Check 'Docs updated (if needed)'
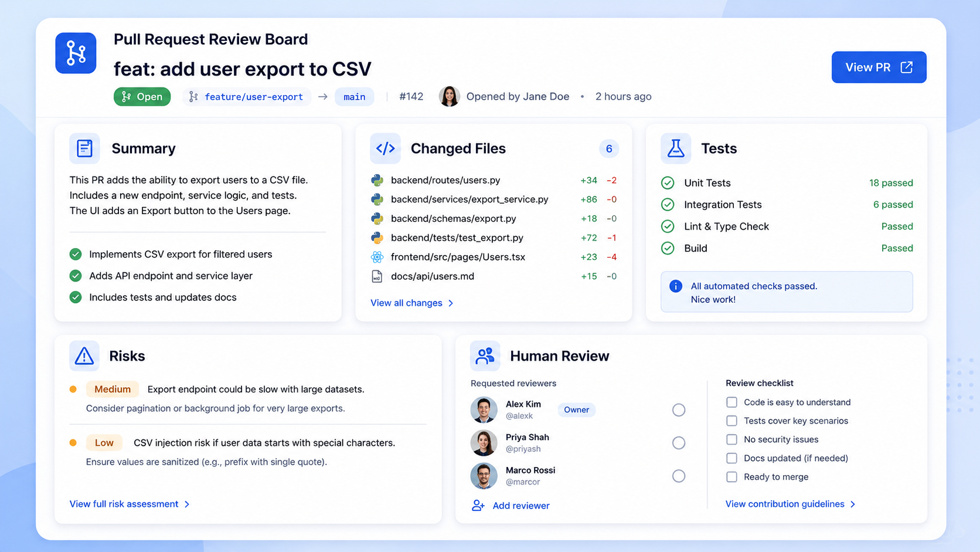The width and height of the screenshot is (980, 552). click(x=731, y=458)
